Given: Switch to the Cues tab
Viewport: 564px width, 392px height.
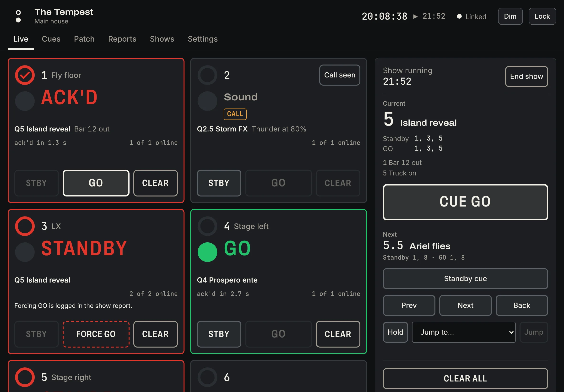Looking at the screenshot, I should (51, 39).
